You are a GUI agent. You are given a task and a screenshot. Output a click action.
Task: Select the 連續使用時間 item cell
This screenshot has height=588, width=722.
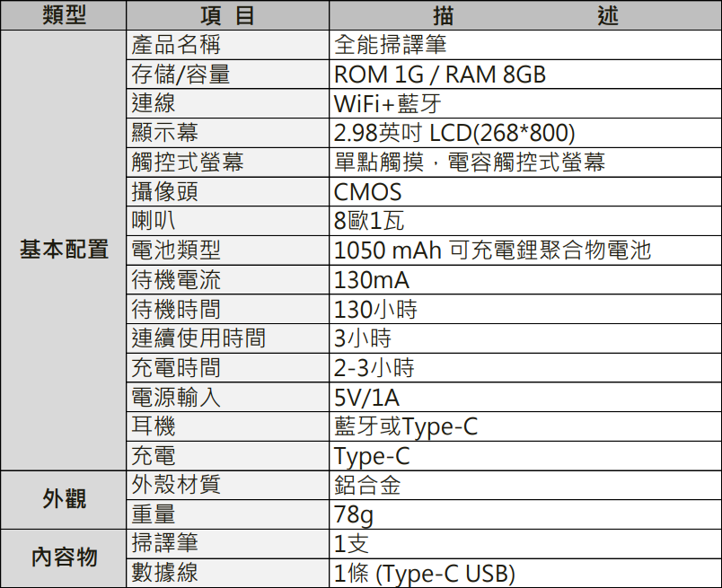point(227,338)
